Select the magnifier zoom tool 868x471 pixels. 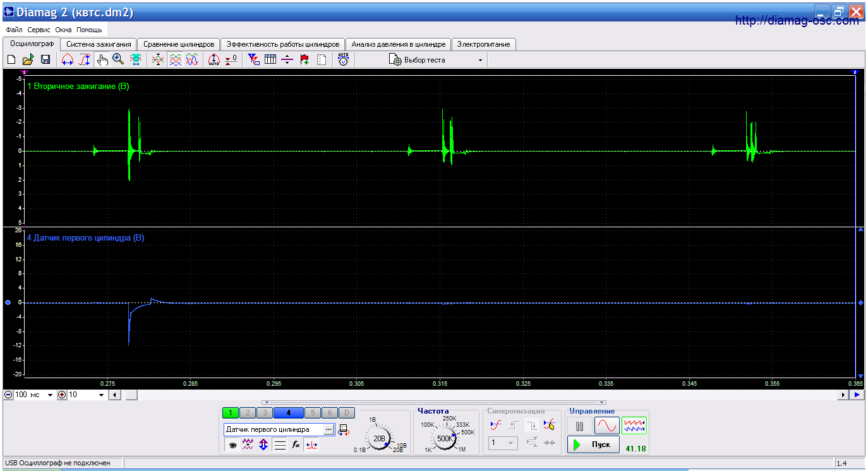(x=118, y=60)
